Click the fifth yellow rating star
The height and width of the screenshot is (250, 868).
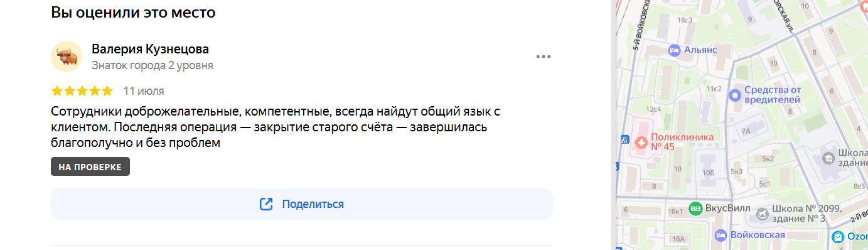107,91
